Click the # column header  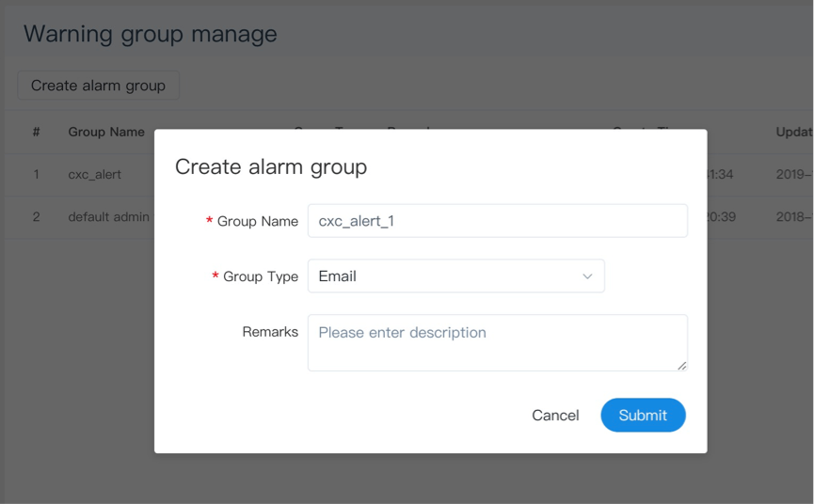point(36,132)
